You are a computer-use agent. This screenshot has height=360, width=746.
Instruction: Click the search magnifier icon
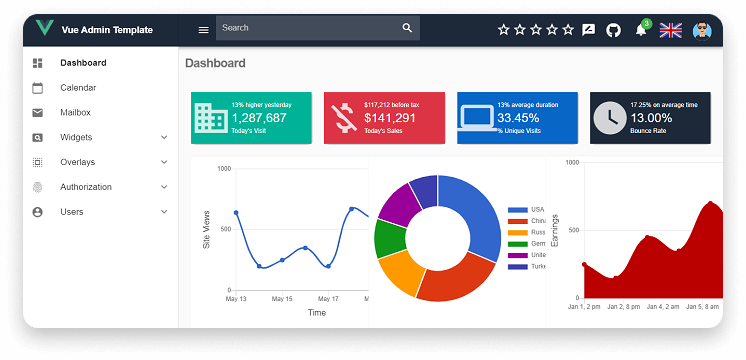point(407,28)
